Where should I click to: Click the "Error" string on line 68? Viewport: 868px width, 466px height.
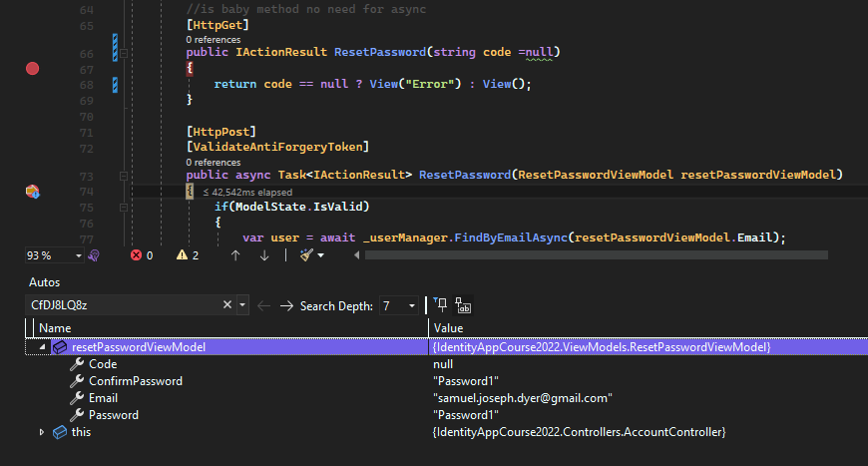click(430, 84)
